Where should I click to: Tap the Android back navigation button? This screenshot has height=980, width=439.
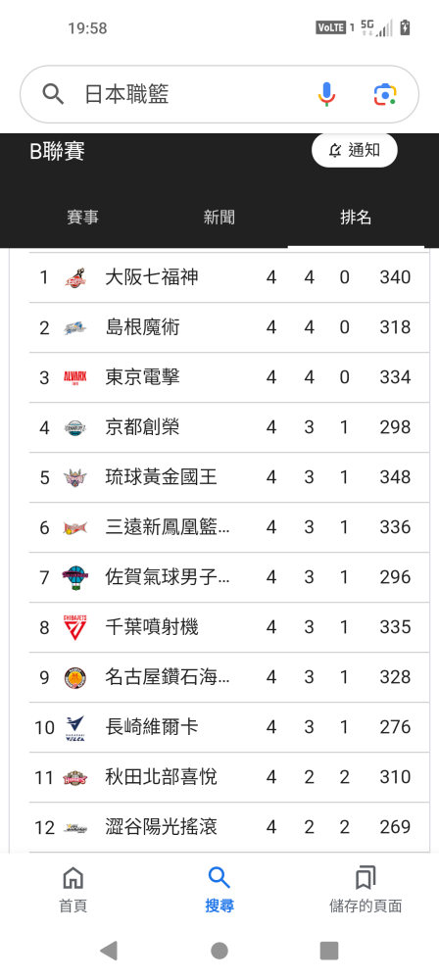[x=109, y=951]
